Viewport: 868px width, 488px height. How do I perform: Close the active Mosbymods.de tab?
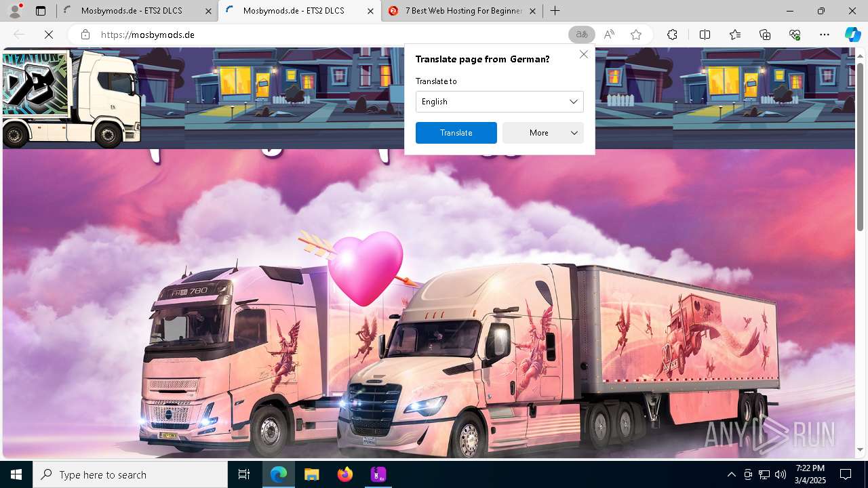click(x=370, y=11)
